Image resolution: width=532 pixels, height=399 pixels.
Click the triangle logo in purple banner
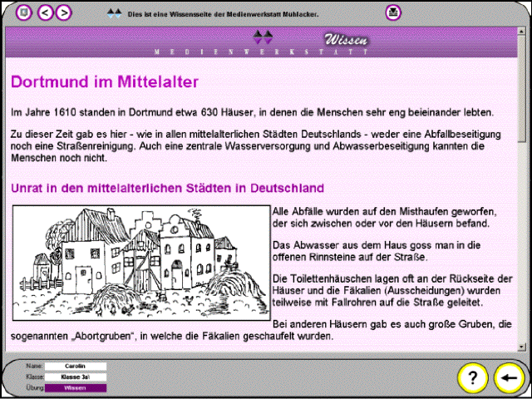(x=263, y=37)
